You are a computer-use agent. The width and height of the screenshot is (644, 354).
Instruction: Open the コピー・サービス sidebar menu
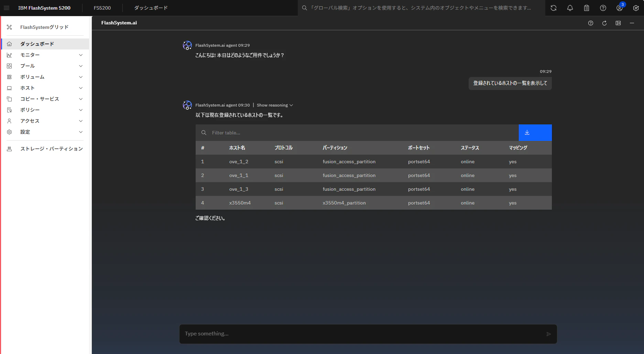point(45,99)
